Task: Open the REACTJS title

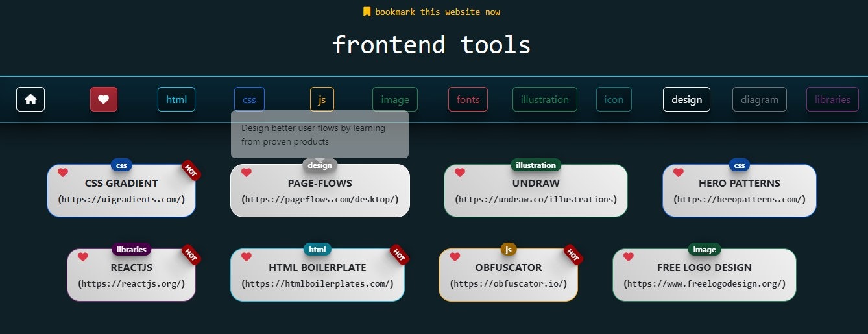Action: tap(132, 268)
